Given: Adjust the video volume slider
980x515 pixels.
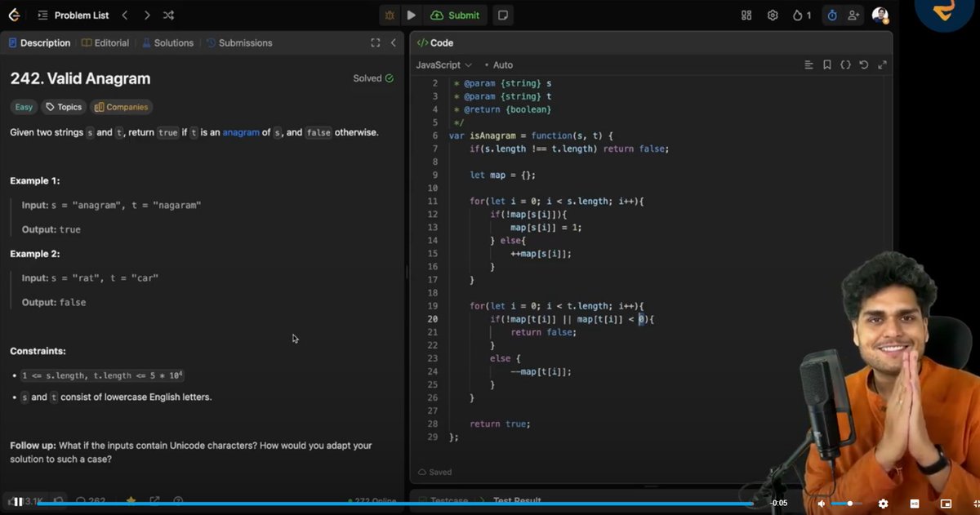Looking at the screenshot, I should coord(847,504).
